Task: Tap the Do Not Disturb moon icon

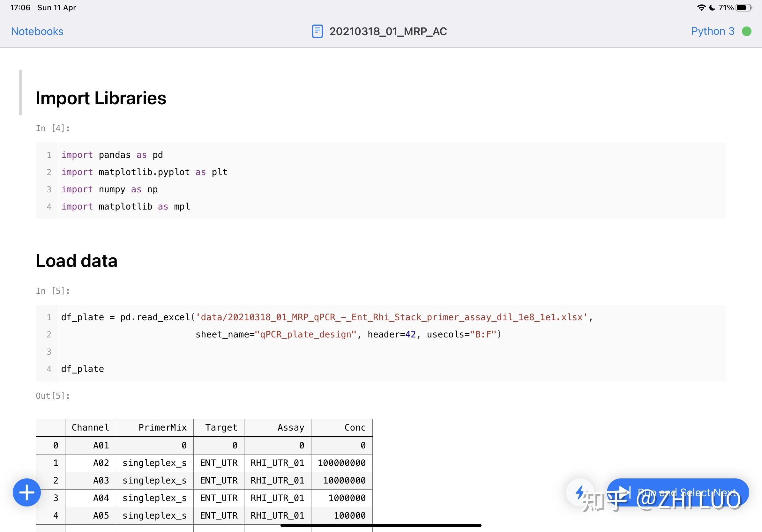Action: click(712, 7)
